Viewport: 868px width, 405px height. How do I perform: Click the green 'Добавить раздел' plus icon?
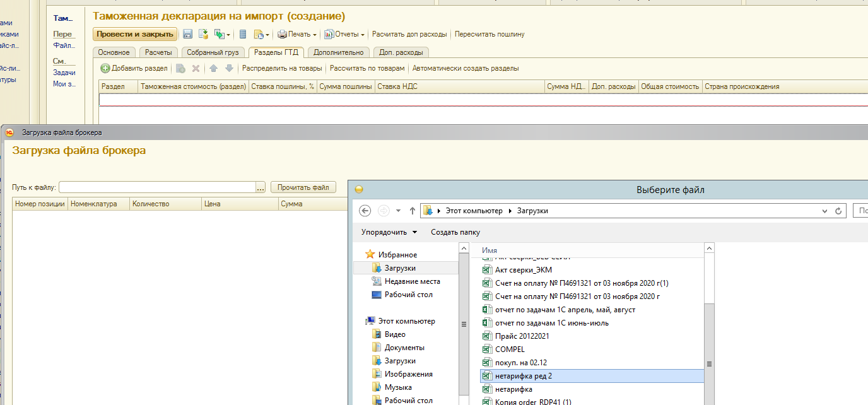click(x=105, y=68)
